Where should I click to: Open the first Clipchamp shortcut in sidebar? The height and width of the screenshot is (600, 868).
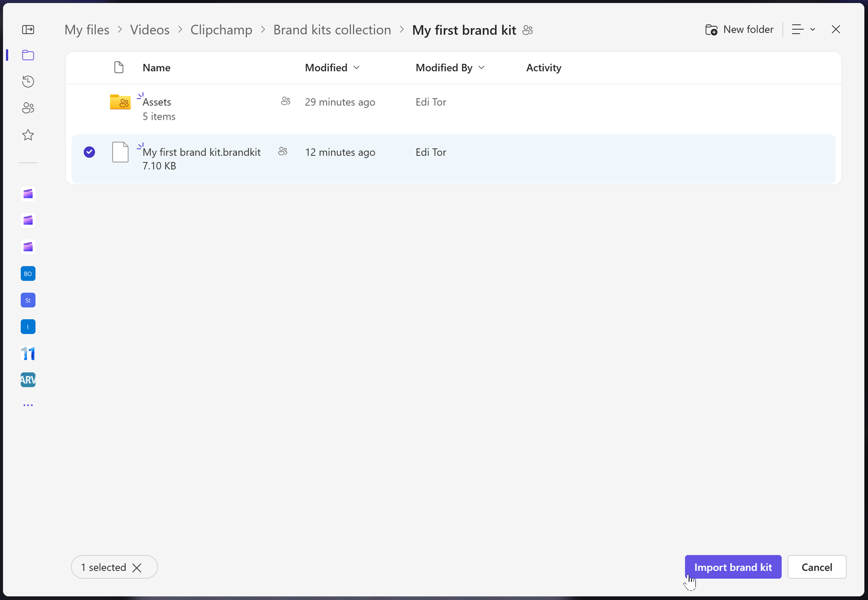[28, 194]
